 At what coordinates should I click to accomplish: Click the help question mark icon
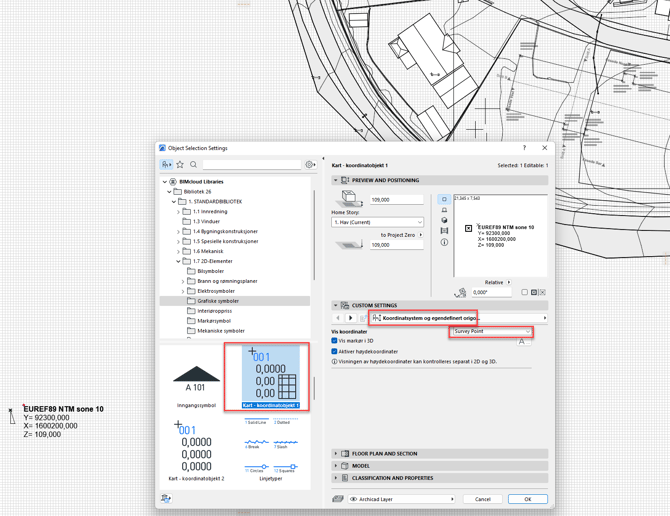coord(524,148)
